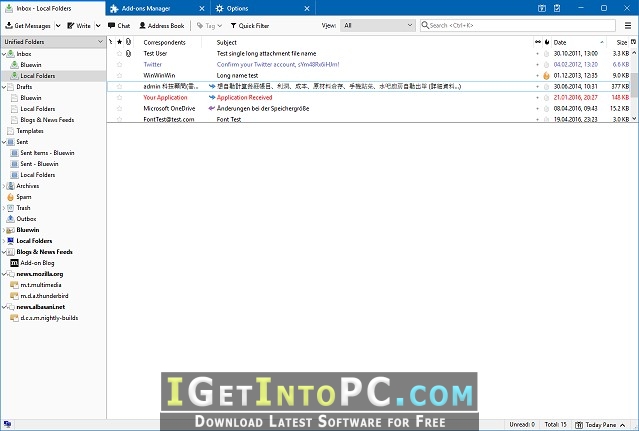Screen dimensions: 639x431
Task: Switch to the Add-ons Manager tab
Action: coord(158,8)
